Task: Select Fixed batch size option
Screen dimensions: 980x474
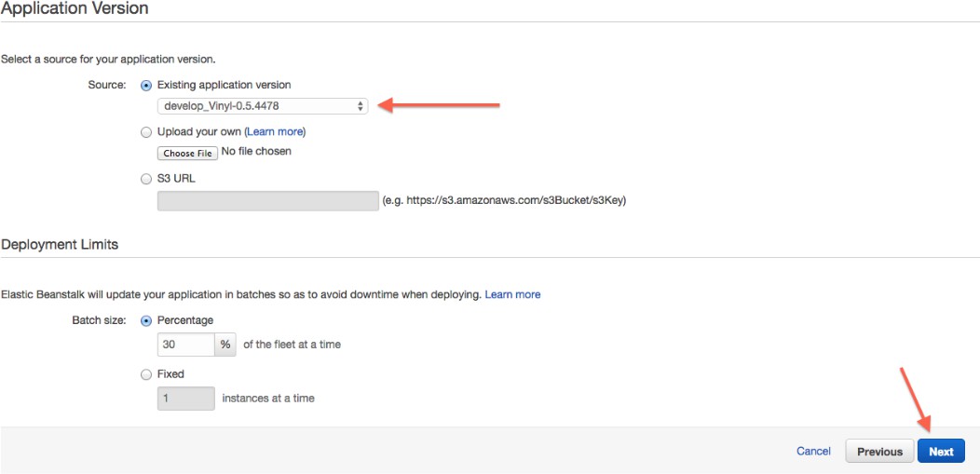Action: tap(145, 374)
